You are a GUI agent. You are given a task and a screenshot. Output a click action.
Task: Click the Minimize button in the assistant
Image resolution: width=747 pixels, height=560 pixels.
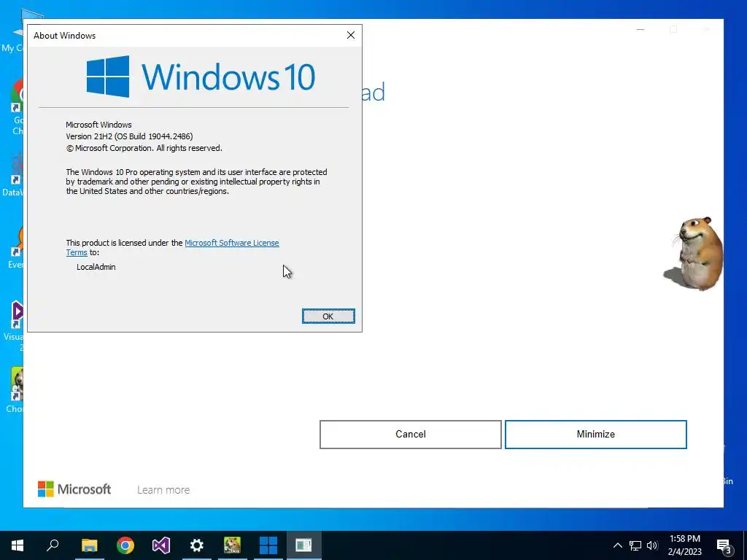click(595, 435)
